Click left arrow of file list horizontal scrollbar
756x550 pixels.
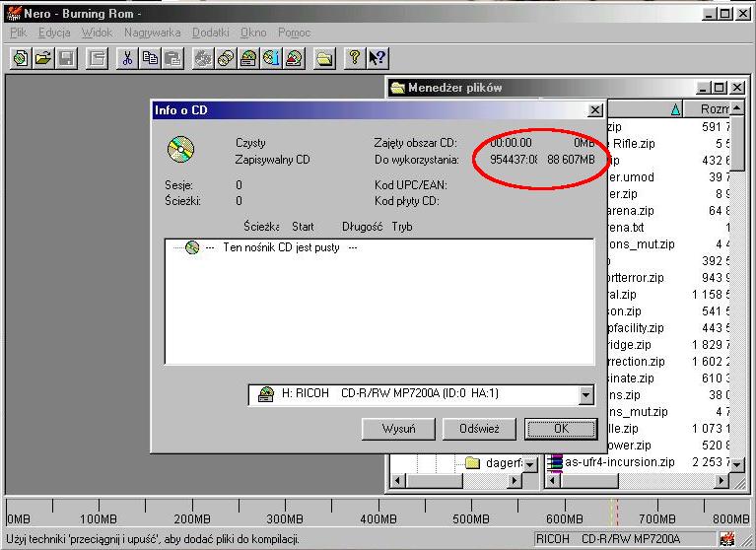pyautogui.click(x=554, y=480)
